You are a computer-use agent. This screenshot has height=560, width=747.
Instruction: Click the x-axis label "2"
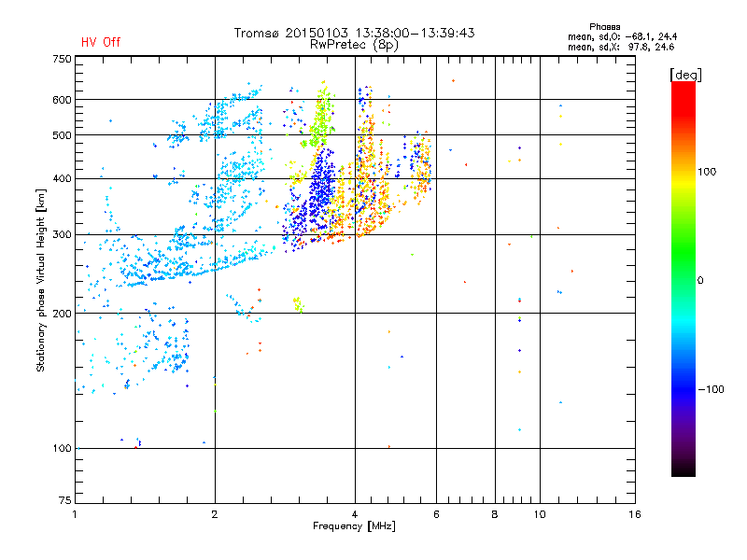(215, 514)
